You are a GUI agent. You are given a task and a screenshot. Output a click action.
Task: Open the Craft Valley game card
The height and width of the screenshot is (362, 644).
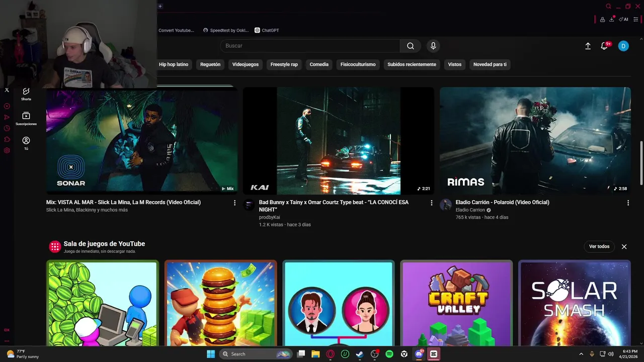456,303
